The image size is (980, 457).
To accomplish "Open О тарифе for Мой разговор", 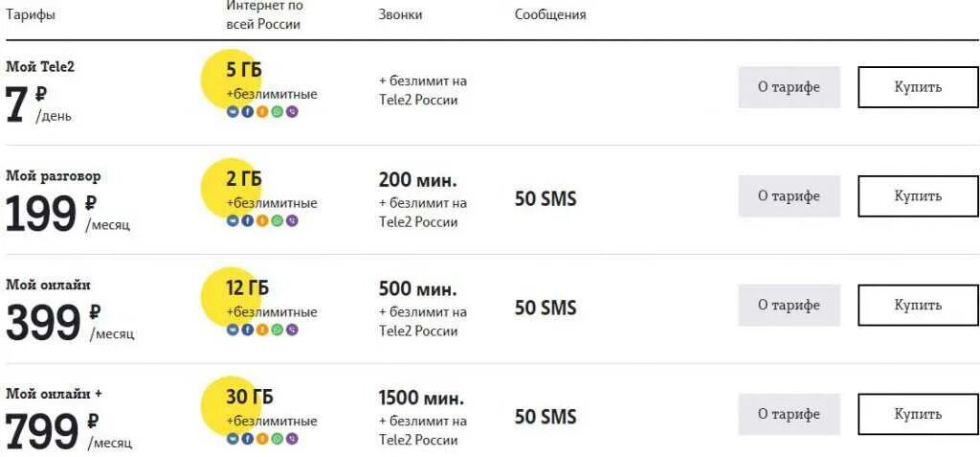I will pos(789,196).
